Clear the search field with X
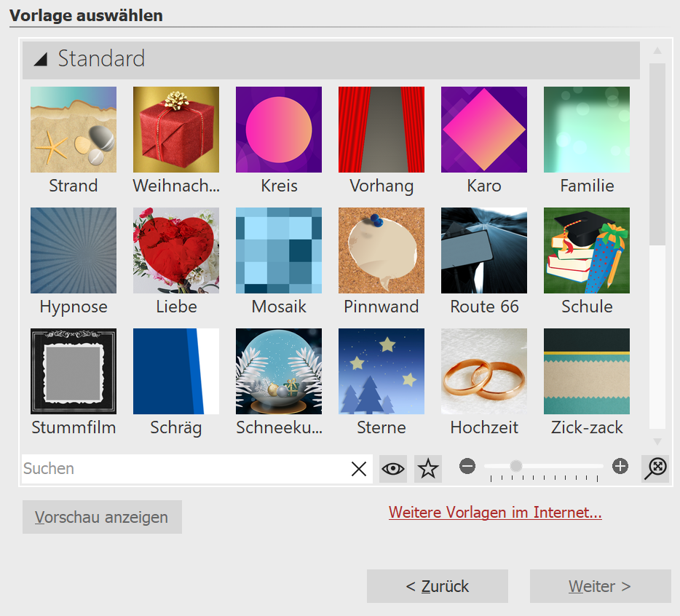This screenshot has width=680, height=616. tap(359, 468)
